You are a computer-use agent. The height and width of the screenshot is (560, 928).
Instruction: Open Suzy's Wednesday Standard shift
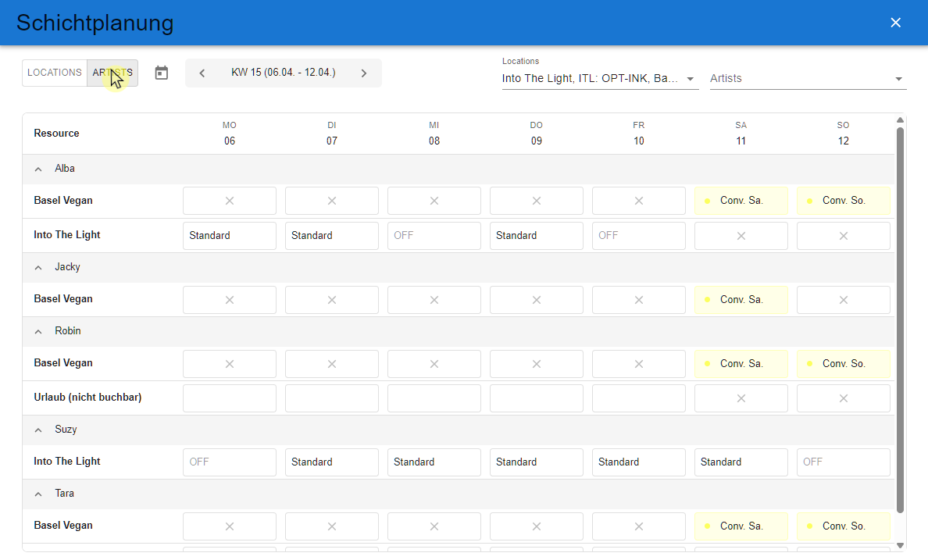[434, 462]
